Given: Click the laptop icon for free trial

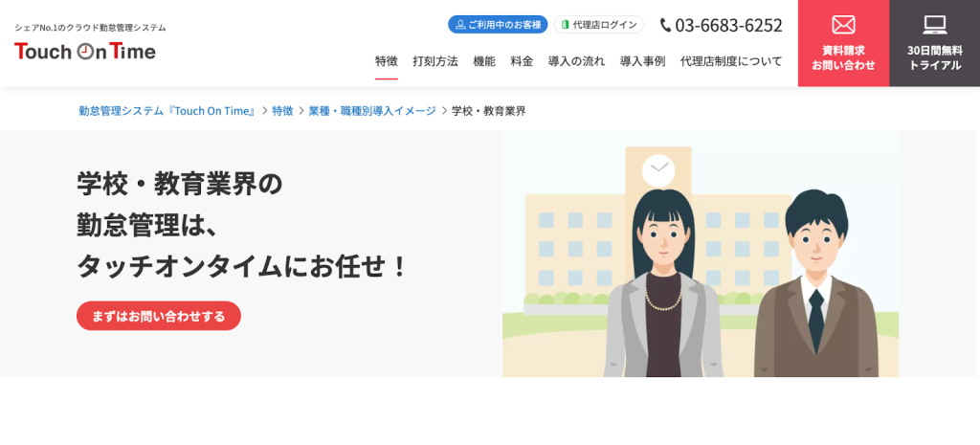Looking at the screenshot, I should 934,25.
